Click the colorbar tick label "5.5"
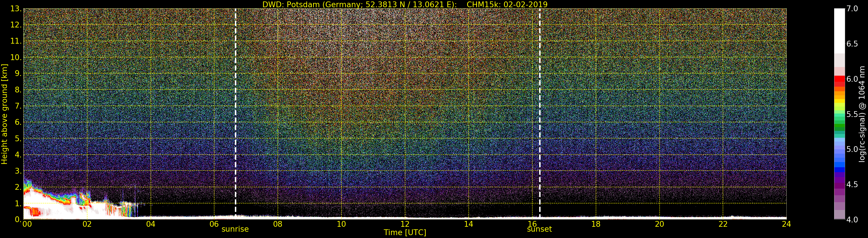 tap(852, 114)
